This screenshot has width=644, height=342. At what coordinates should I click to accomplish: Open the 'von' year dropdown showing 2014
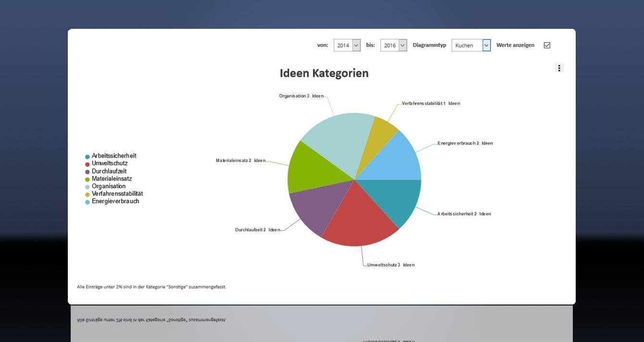(347, 45)
